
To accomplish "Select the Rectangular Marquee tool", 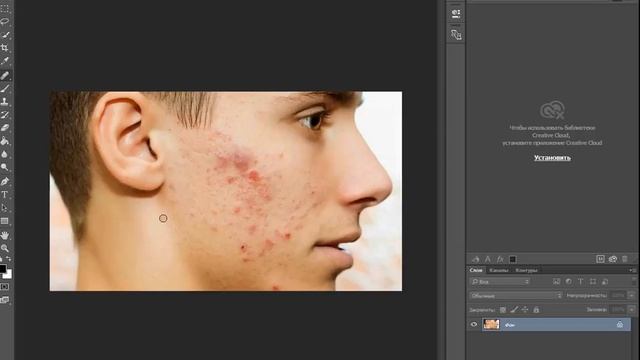I will click(4, 9).
